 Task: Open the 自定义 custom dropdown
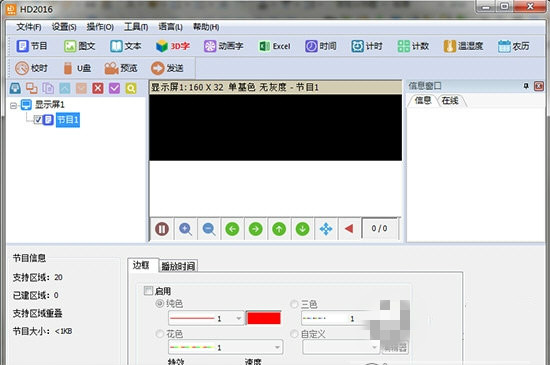pos(341,347)
